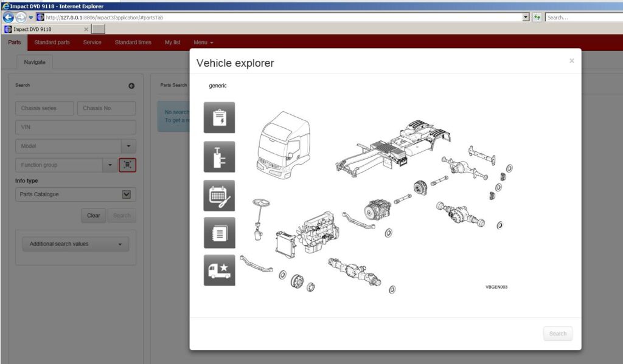Click inside the VIN input field
This screenshot has width=623, height=364.
[x=75, y=127]
